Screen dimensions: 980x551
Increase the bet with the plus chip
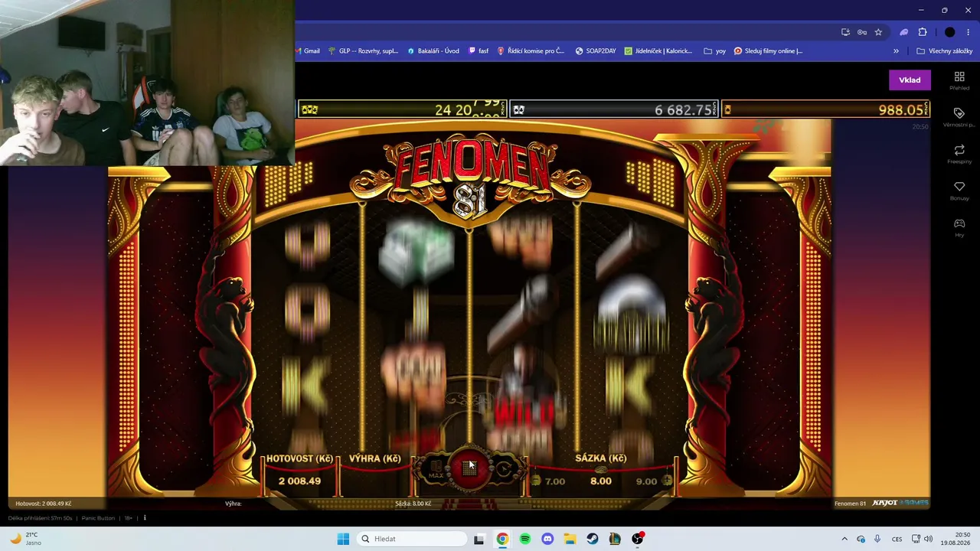coord(667,481)
